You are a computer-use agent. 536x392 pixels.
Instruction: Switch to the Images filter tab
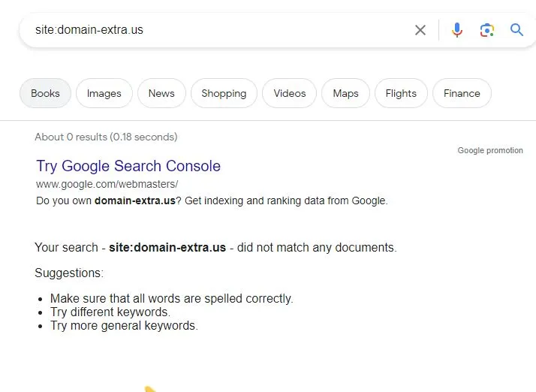point(104,93)
